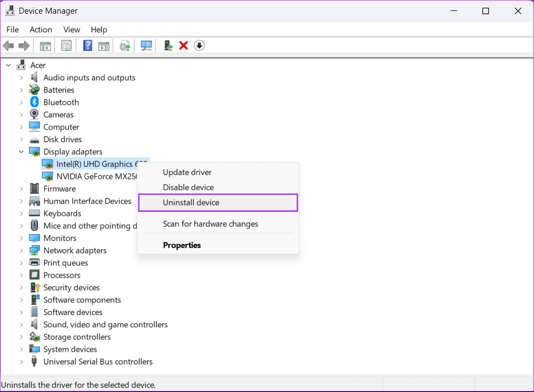Click the Universal Serial Bus plug icon
This screenshot has height=392, width=534.
34,361
